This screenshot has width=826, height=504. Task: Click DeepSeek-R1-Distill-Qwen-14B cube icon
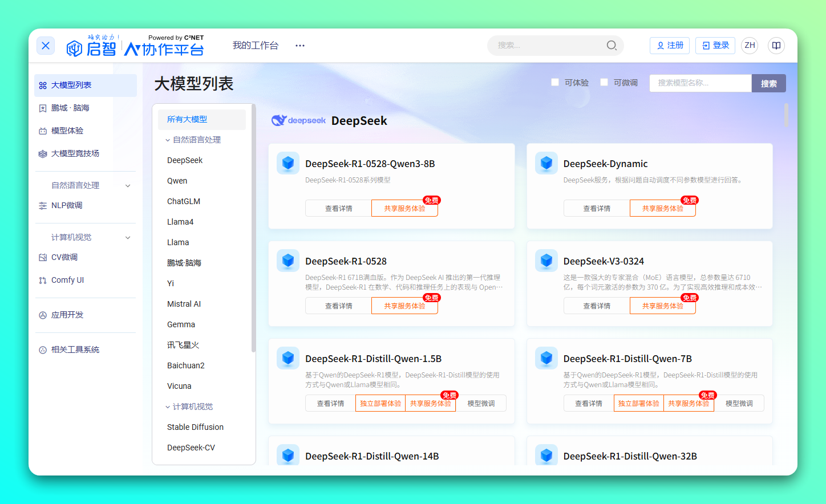point(288,455)
